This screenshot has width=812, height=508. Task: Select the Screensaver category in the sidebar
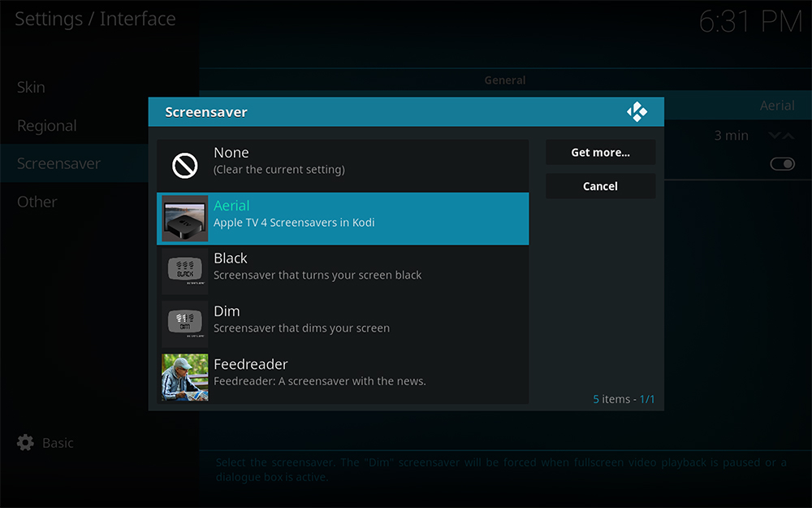click(x=74, y=163)
